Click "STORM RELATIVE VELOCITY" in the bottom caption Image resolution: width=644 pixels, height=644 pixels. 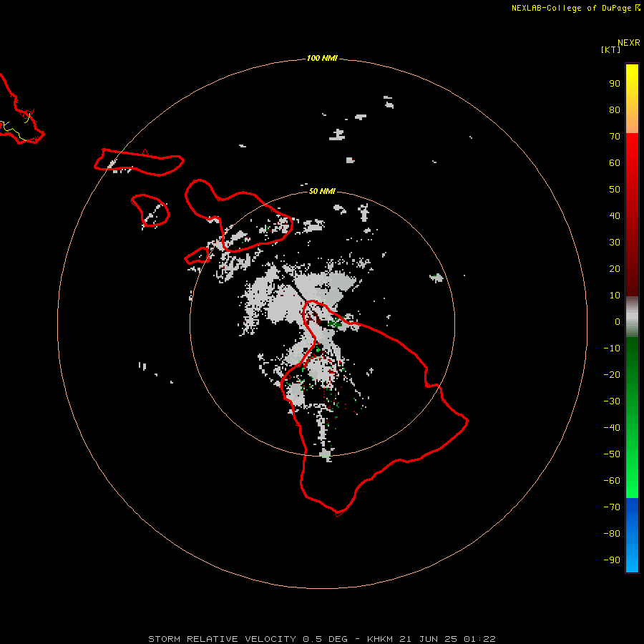coord(222,639)
